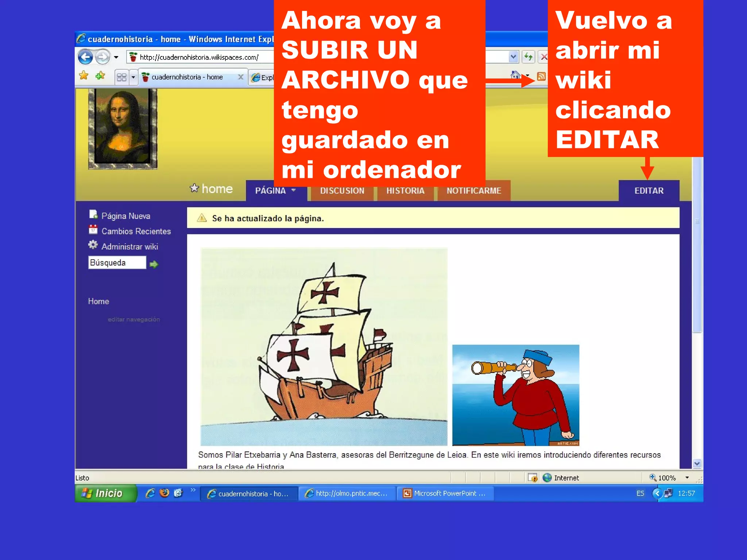The height and width of the screenshot is (560, 747).
Task: Click the 'editar navegación' link
Action: (x=134, y=319)
